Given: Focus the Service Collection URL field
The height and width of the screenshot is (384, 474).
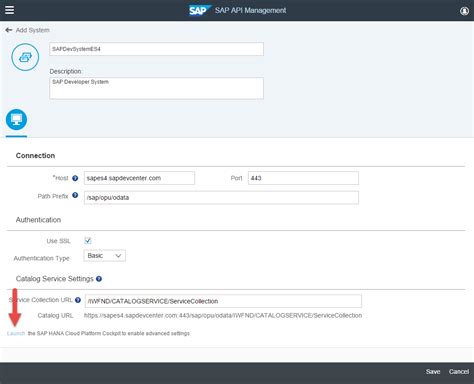Looking at the screenshot, I should (223, 301).
